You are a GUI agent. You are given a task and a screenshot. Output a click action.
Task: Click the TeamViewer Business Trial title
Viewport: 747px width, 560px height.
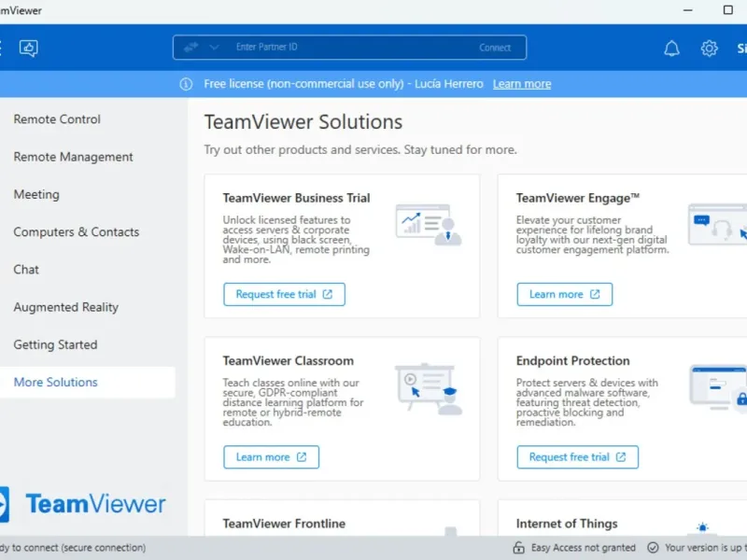pos(296,198)
